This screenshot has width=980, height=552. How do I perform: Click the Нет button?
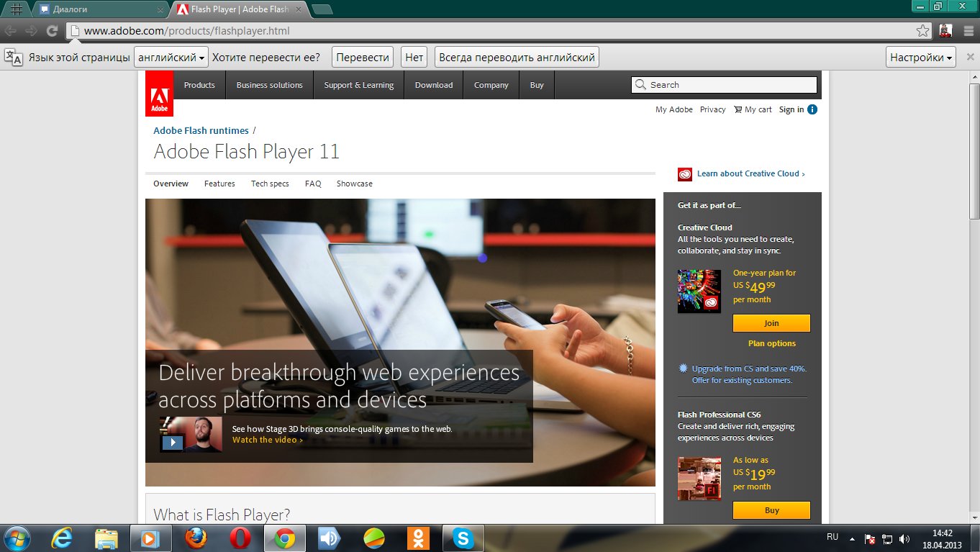[x=414, y=58]
